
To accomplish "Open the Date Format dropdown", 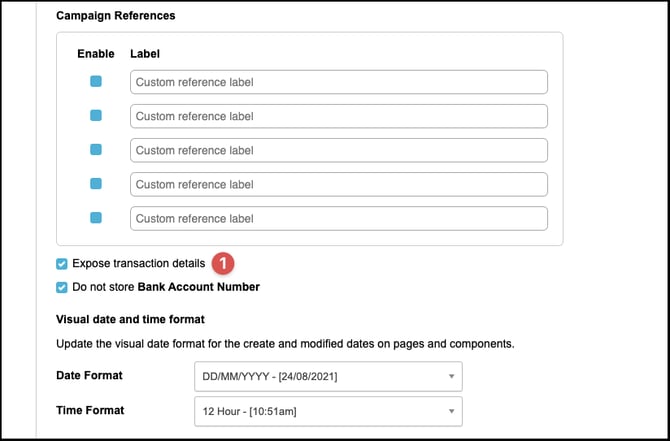I will [326, 377].
